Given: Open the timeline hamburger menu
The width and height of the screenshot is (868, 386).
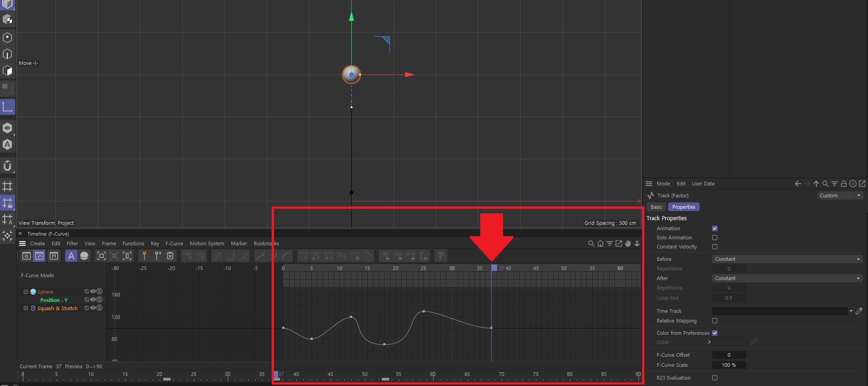Looking at the screenshot, I should 22,243.
